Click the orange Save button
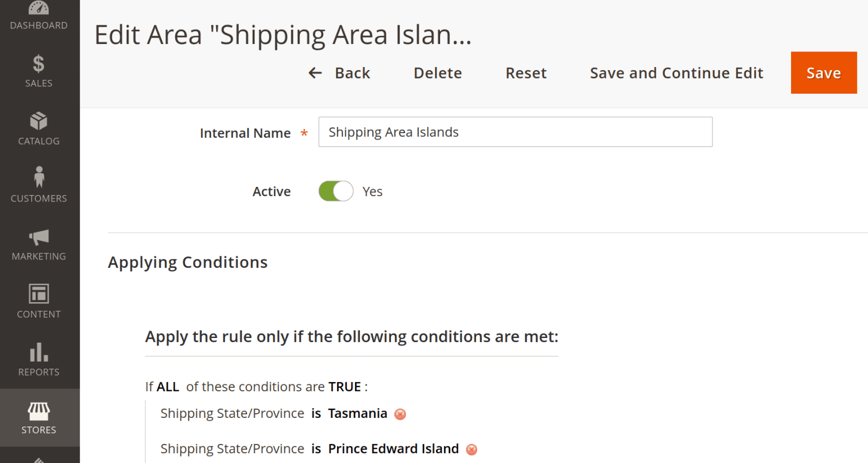The width and height of the screenshot is (868, 463). click(823, 73)
